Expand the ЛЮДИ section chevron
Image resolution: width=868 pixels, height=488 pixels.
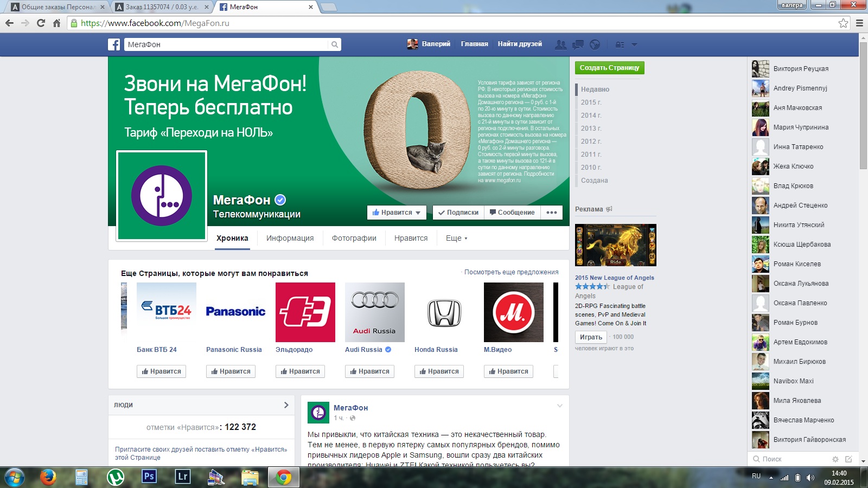[286, 405]
